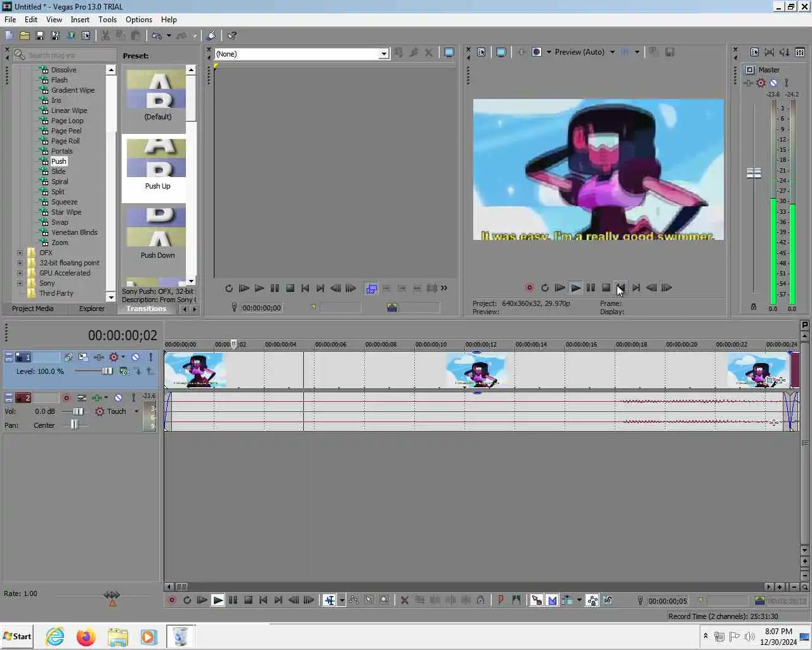Click Stop in main timeline transport bar
Viewport: 812px width, 650px height.
pos(248,600)
